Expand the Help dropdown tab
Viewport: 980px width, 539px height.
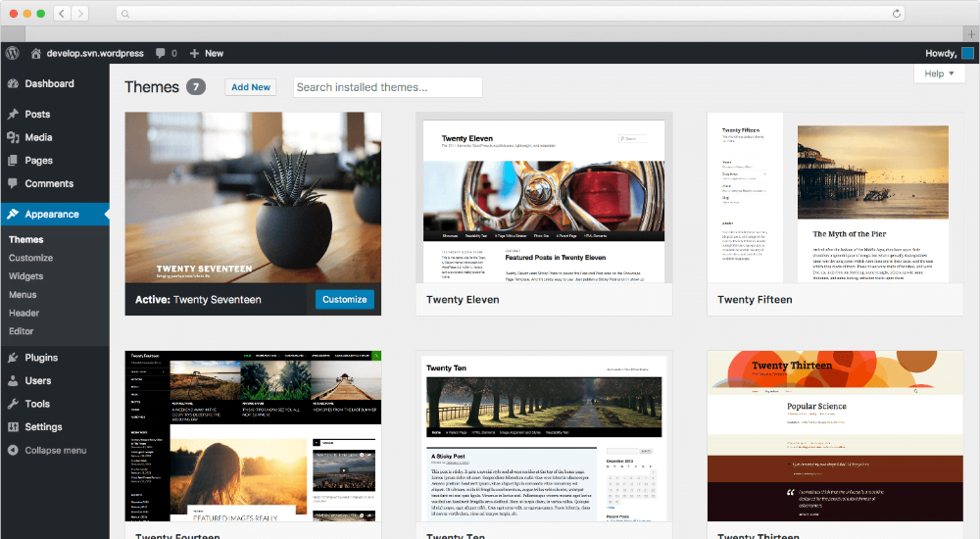coord(940,73)
